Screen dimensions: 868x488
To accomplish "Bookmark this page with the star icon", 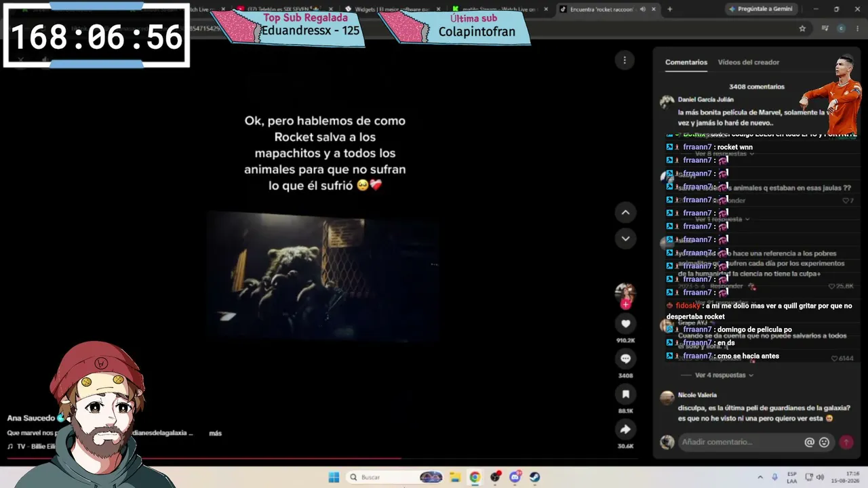I will click(x=802, y=28).
